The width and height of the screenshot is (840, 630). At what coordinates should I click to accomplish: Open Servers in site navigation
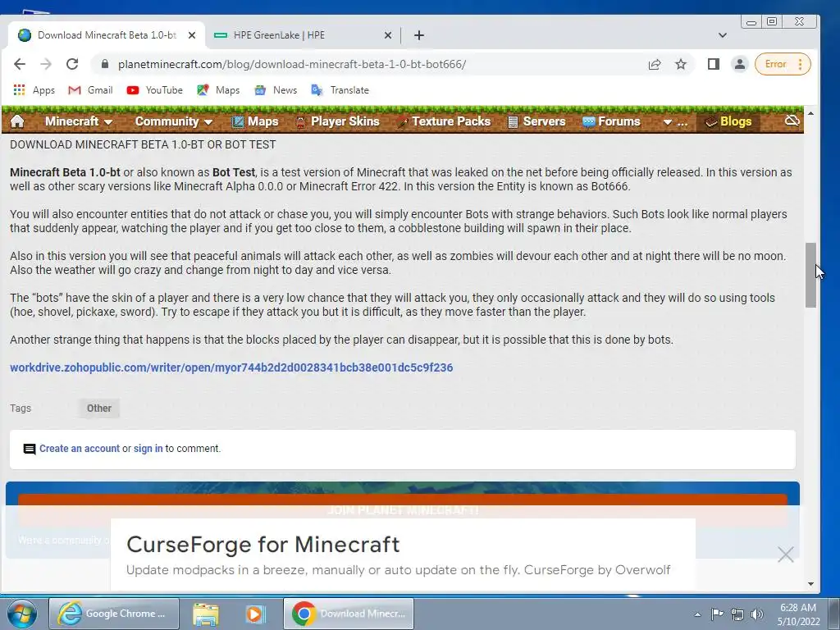tap(536, 121)
